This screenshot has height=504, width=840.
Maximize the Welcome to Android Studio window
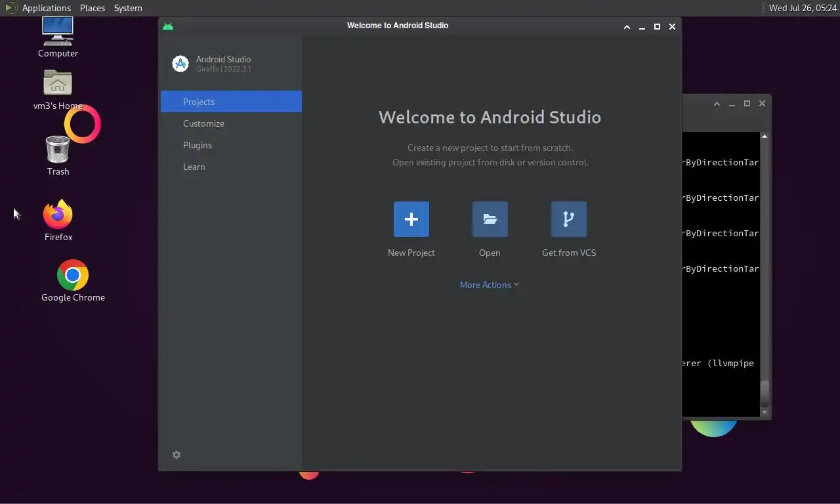[x=657, y=26]
